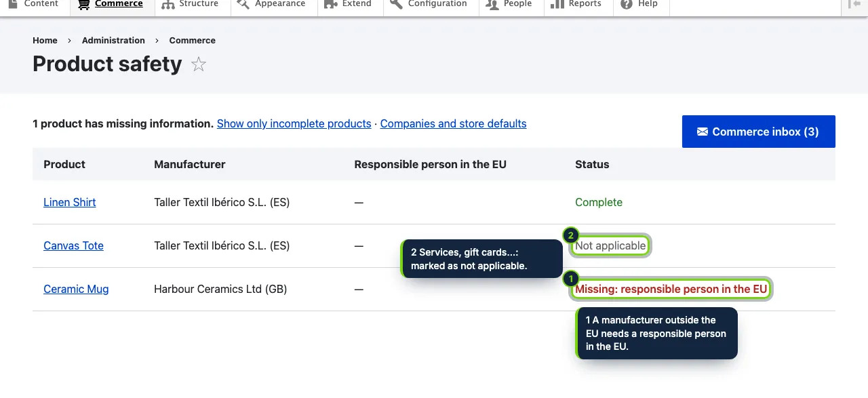Select Harbour Ceramics Ltd (GB) cell
The image size is (868, 398).
tap(220, 290)
